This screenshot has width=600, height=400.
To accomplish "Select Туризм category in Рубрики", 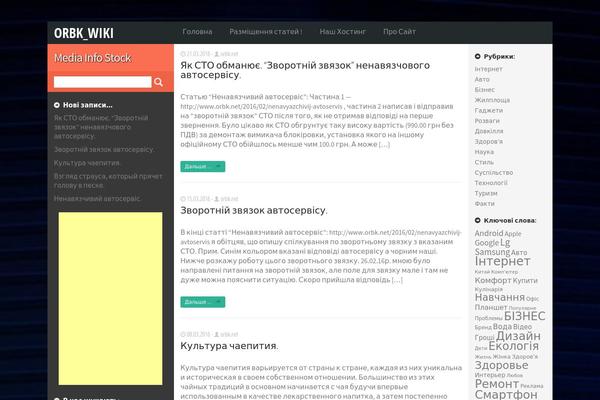I will click(x=486, y=193).
